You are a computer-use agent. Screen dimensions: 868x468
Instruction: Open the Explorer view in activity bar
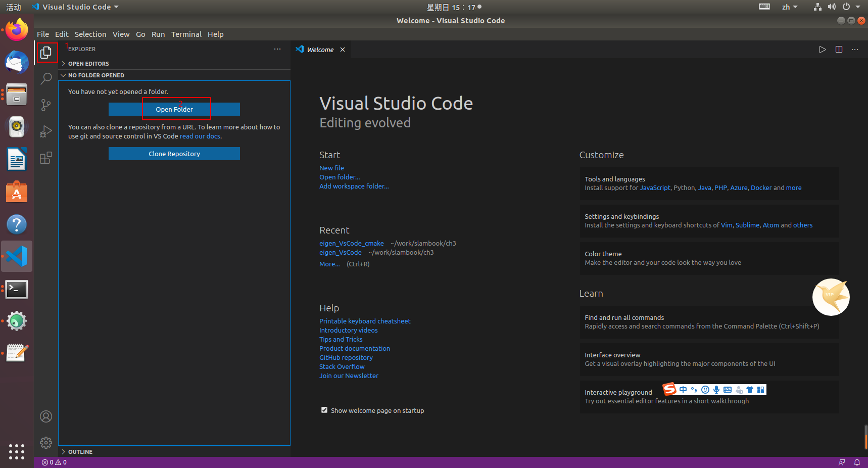point(46,53)
